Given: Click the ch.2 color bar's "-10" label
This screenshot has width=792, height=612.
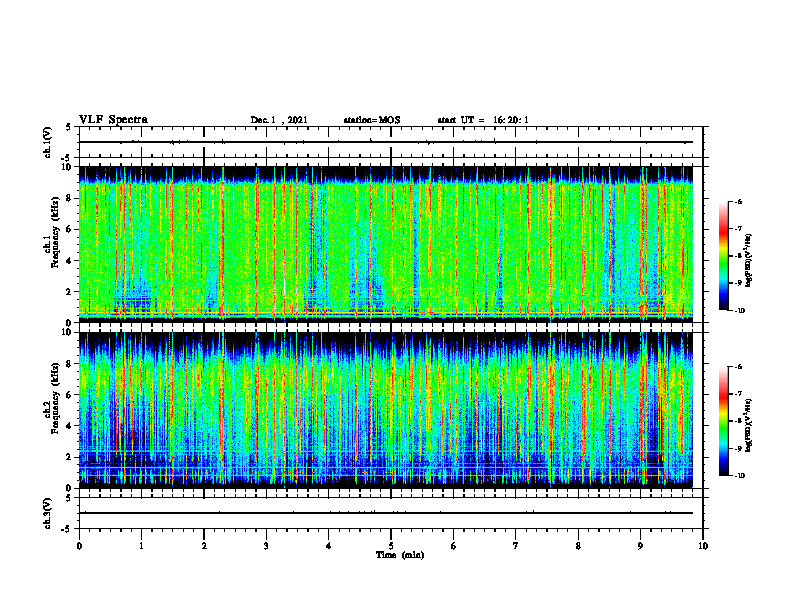Looking at the screenshot, I should tap(739, 476).
